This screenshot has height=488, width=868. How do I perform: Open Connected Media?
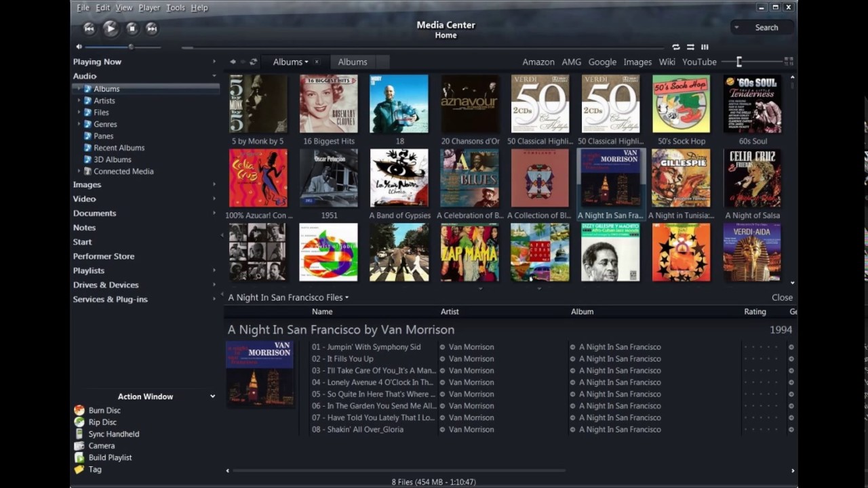click(123, 171)
